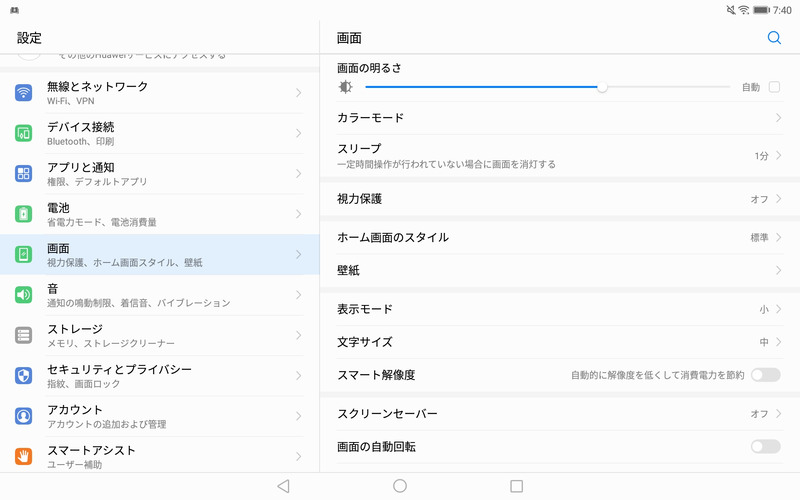This screenshot has width=800, height=500.
Task: Tap the green battery icon
Action: (23, 214)
